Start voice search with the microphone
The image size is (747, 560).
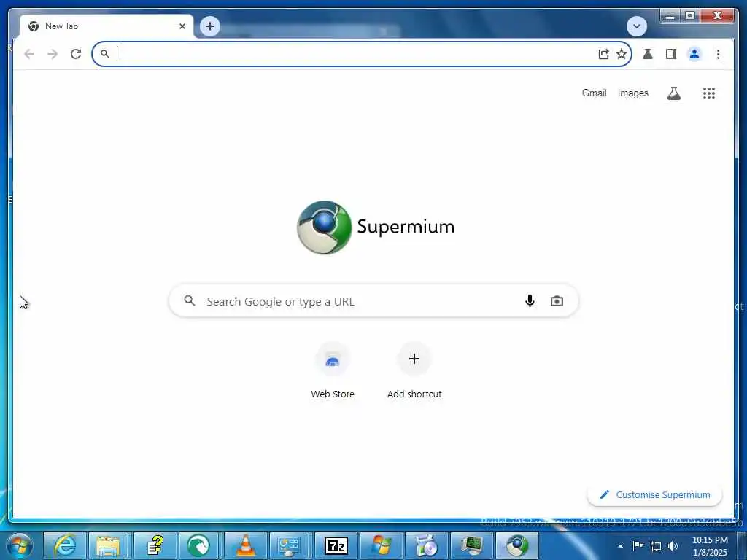[x=530, y=301]
